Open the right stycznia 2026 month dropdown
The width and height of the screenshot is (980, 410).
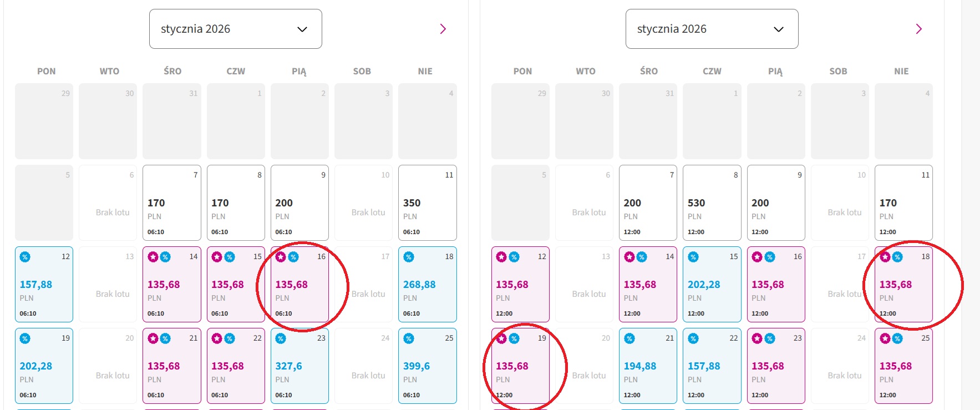(712, 29)
